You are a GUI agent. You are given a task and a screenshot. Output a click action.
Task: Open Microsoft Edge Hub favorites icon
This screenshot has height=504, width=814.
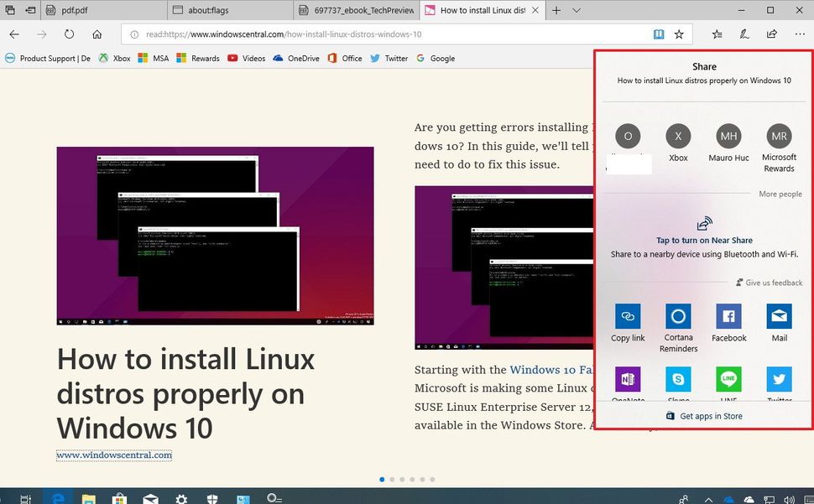716,34
